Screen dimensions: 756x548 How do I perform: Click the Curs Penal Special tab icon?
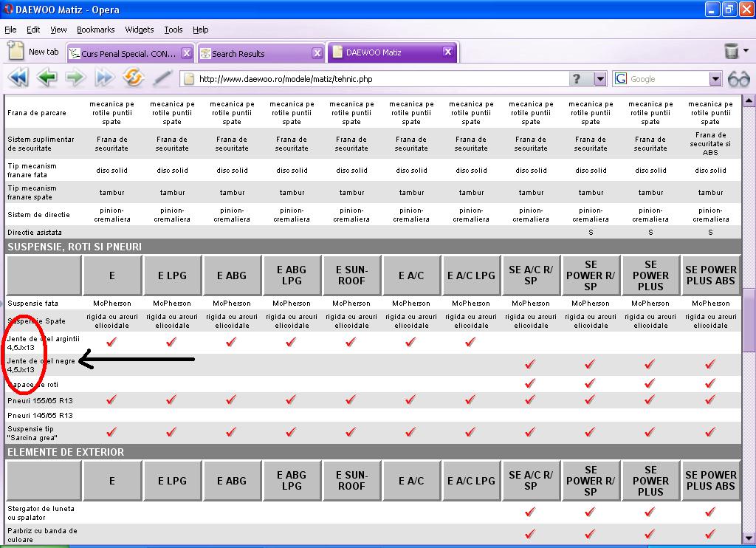[x=75, y=54]
